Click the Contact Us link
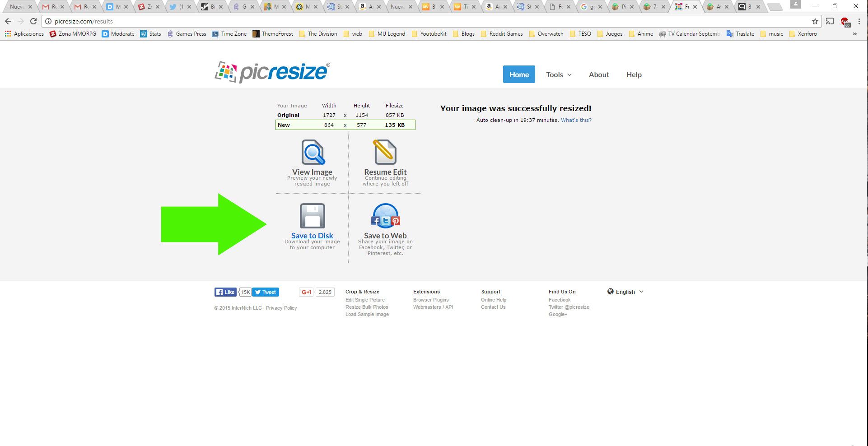Image resolution: width=868 pixels, height=446 pixels. point(493,307)
